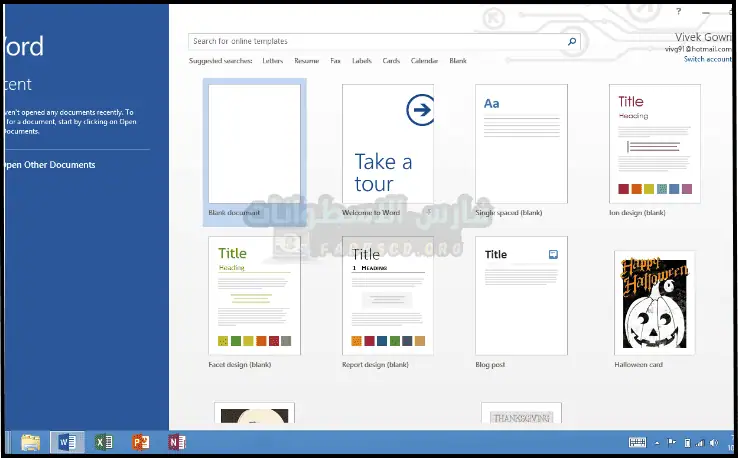Open File Explorer from the taskbar
Image resolution: width=738 pixels, height=458 pixels.
click(x=31, y=442)
